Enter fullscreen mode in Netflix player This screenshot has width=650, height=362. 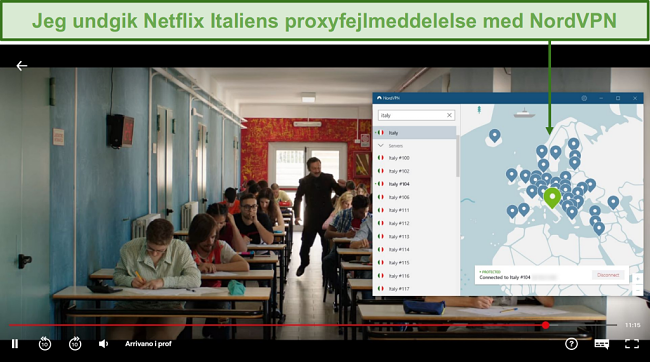(632, 344)
